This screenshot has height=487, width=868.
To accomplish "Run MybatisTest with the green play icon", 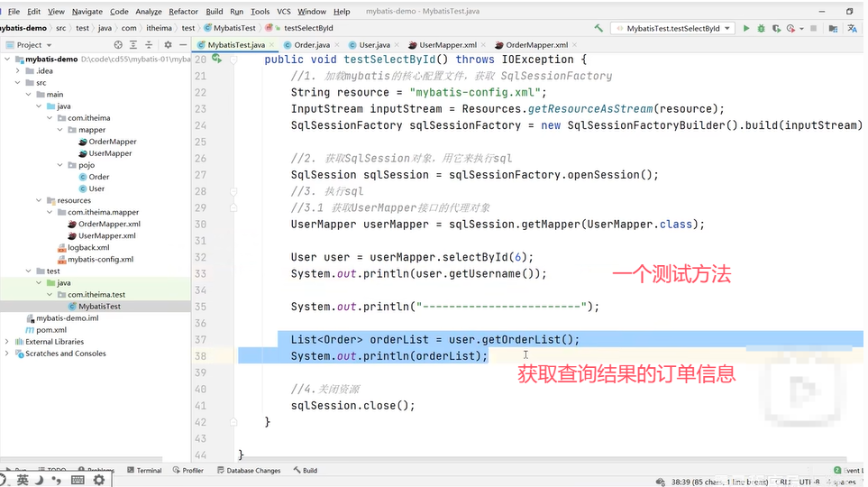I will point(746,28).
